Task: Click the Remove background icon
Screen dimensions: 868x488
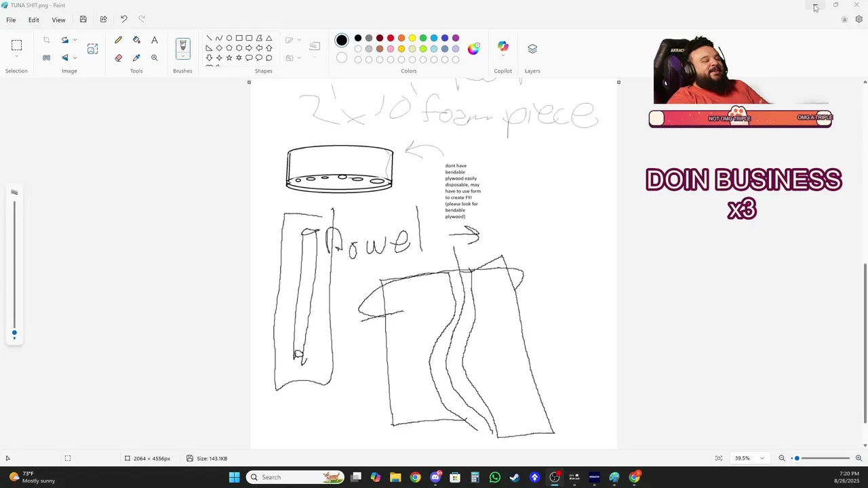Action: point(46,58)
